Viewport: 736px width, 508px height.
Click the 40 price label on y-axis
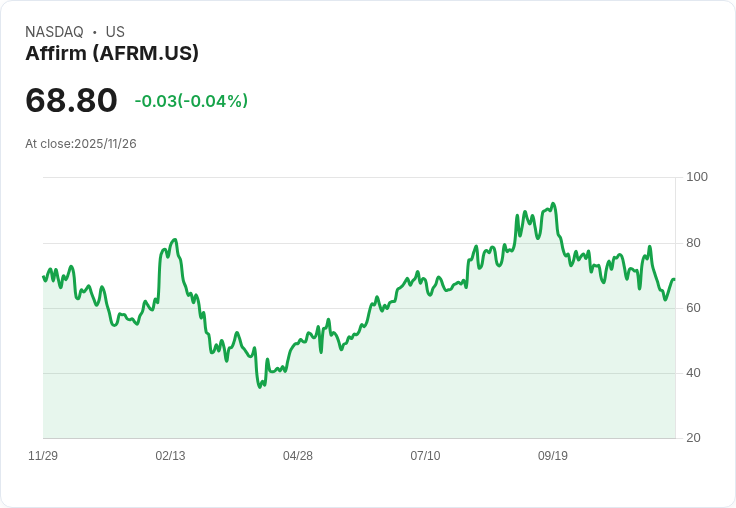(693, 373)
